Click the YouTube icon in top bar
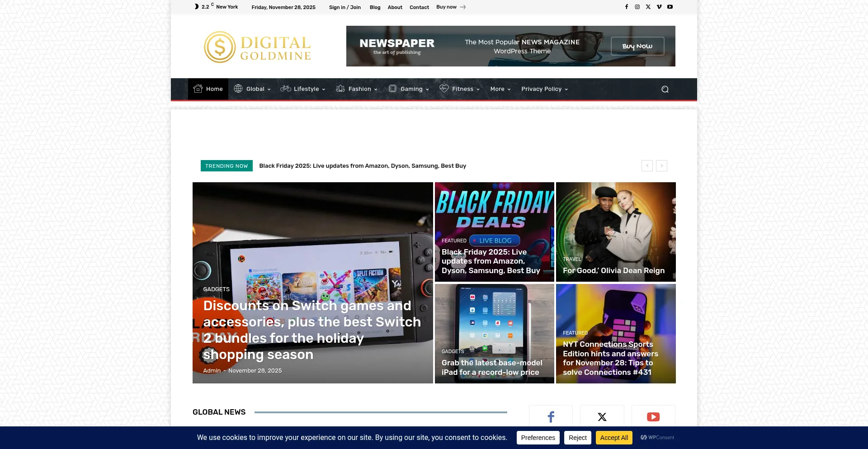868x449 pixels. point(670,7)
